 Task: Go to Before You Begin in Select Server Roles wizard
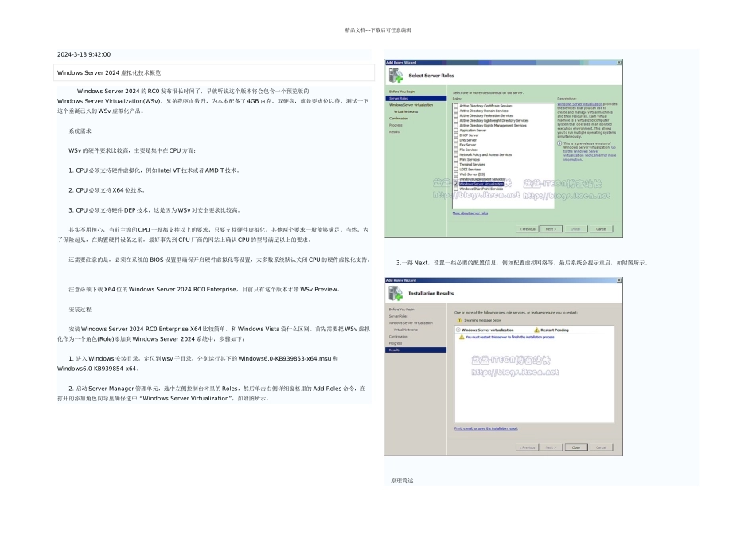[402, 92]
